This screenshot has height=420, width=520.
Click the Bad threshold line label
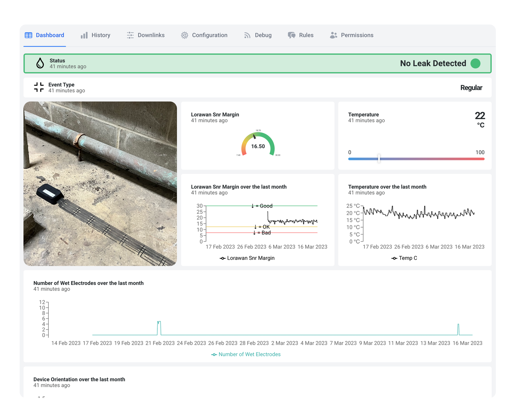click(x=262, y=233)
